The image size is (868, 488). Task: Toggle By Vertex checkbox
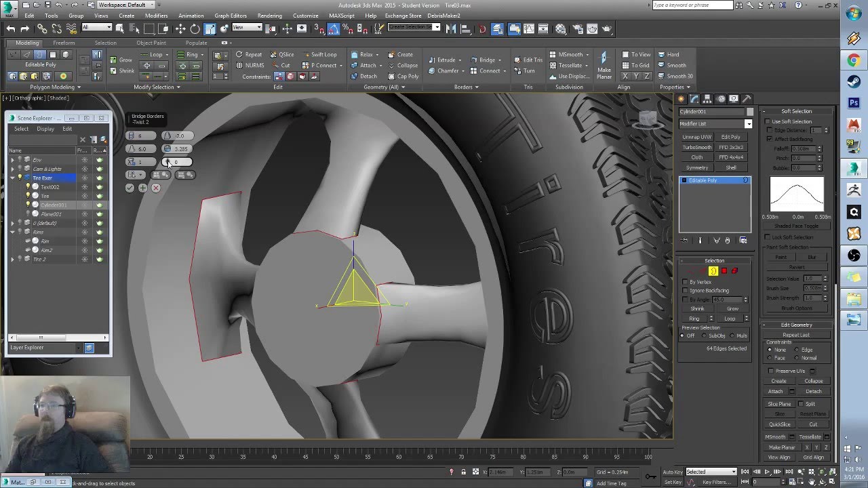click(x=685, y=282)
